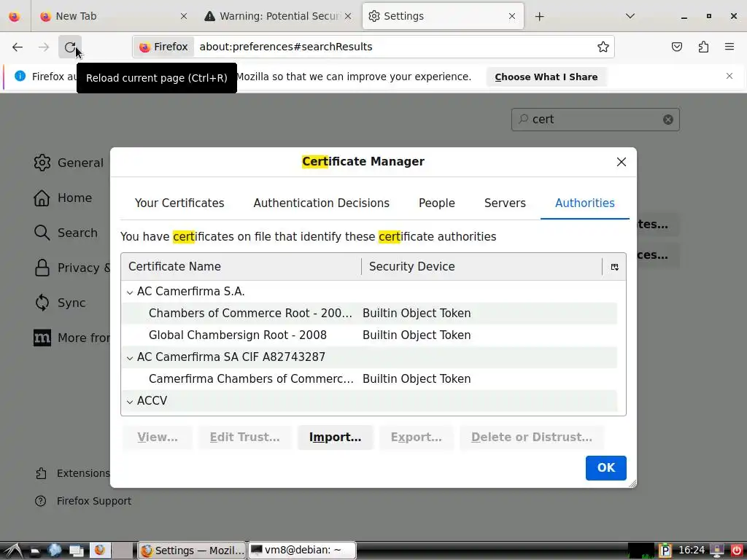Open Extensions link in sidebar
The image size is (747, 560).
point(73,473)
